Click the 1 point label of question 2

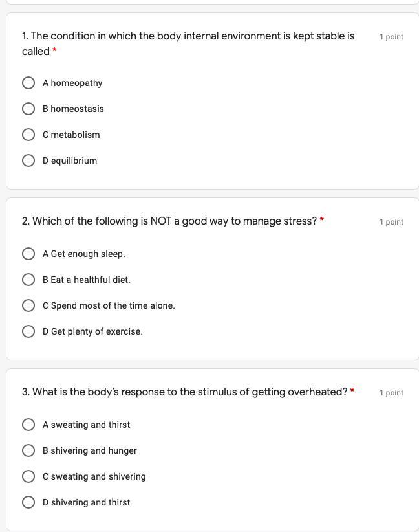pos(392,222)
